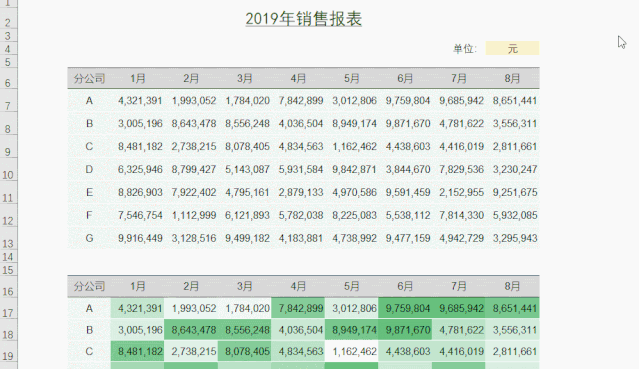Select company label G
This screenshot has width=639, height=369.
[x=89, y=238]
